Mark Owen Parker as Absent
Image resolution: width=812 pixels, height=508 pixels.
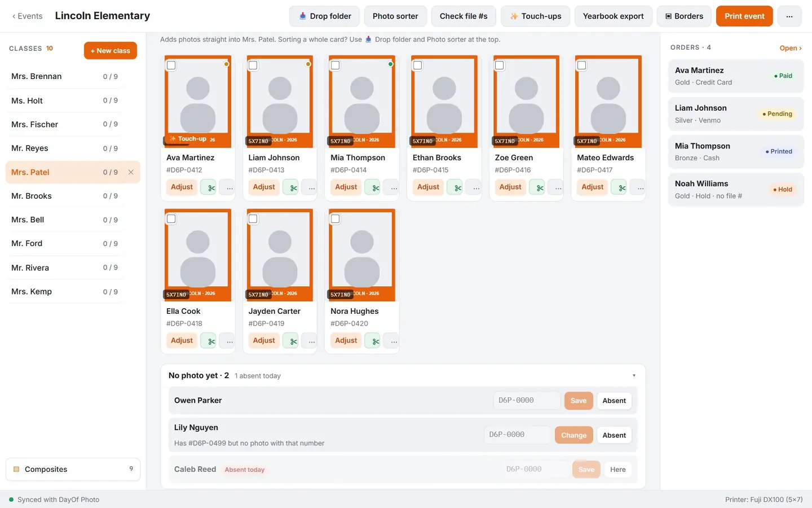click(x=614, y=401)
